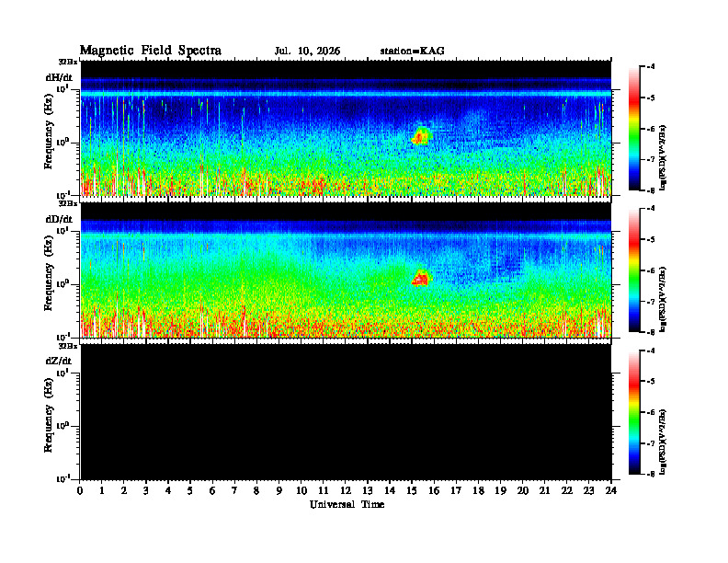Click hour '12' on Universal Time axis
The image size is (728, 563).
[346, 491]
